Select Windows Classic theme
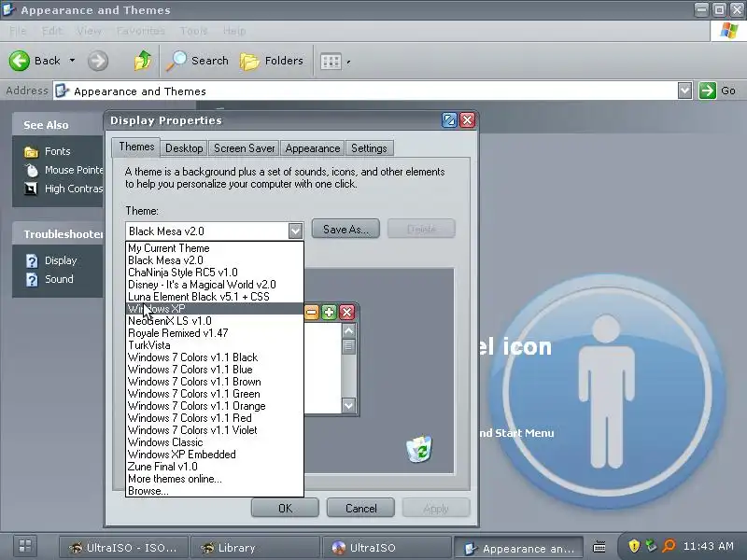Viewport: 747px width, 560px height. click(215, 442)
